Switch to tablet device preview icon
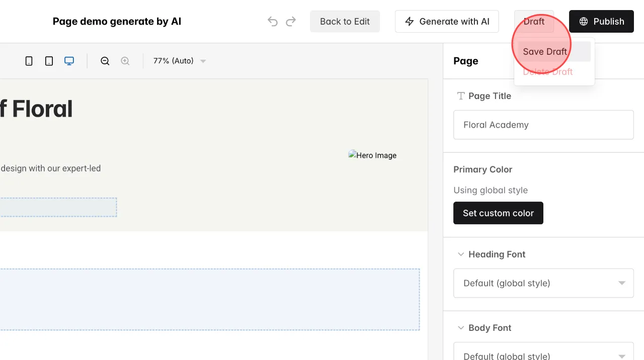 coord(49,61)
